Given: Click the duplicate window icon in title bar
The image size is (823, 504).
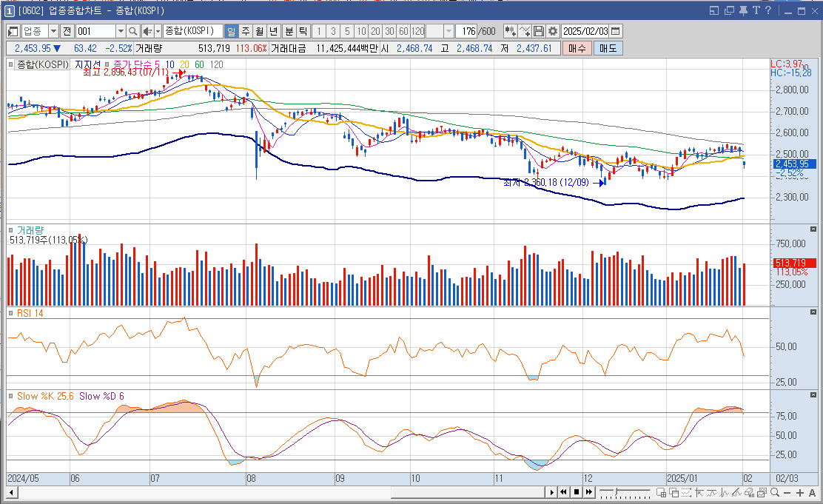Looking at the screenshot, I should (x=729, y=10).
